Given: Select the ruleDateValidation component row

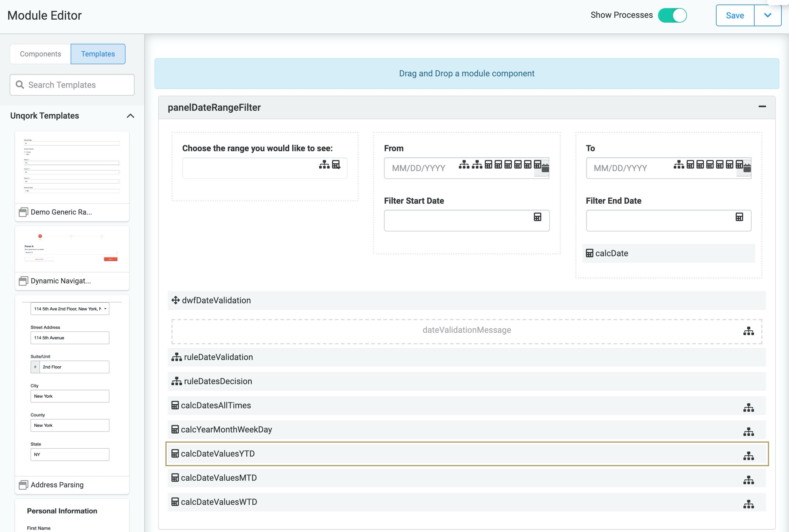Looking at the screenshot, I should pyautogui.click(x=467, y=357).
